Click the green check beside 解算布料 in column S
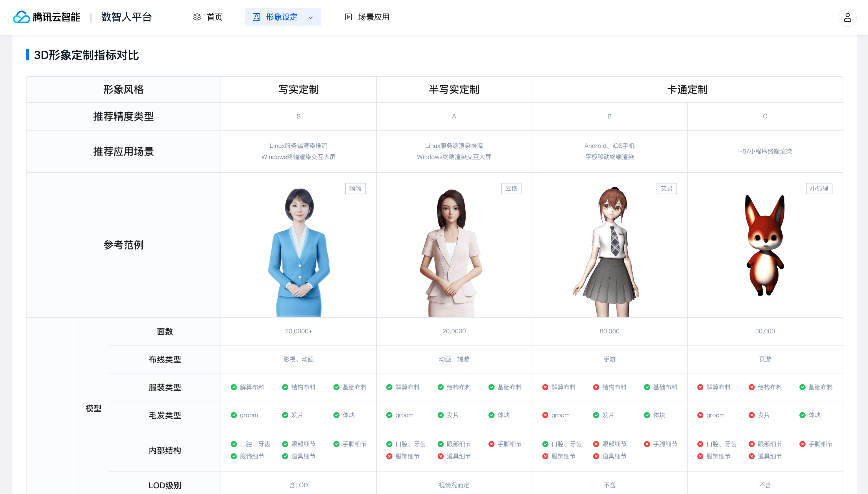 tap(234, 387)
